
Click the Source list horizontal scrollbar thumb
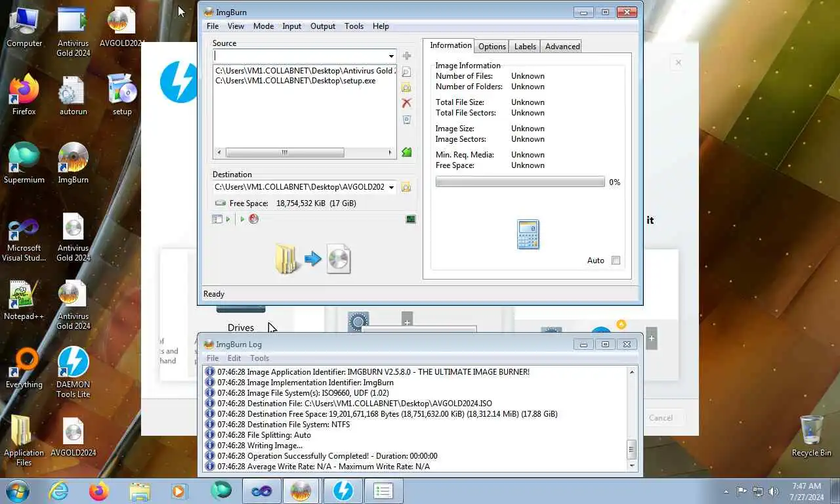285,152
